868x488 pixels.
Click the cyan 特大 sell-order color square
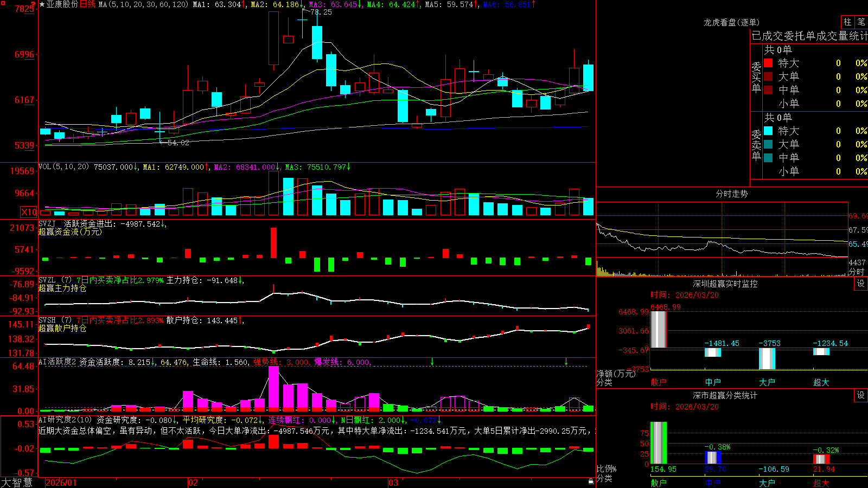(768, 131)
